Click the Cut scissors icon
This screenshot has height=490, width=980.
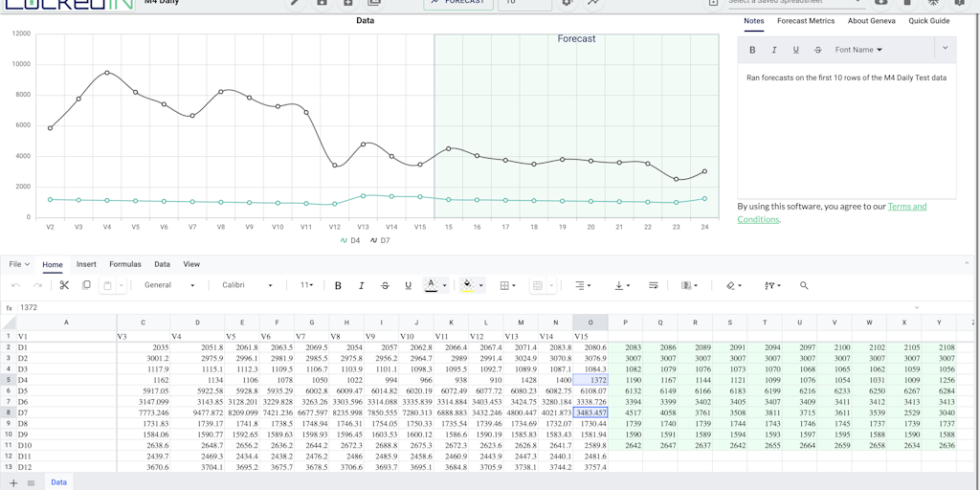[64, 285]
